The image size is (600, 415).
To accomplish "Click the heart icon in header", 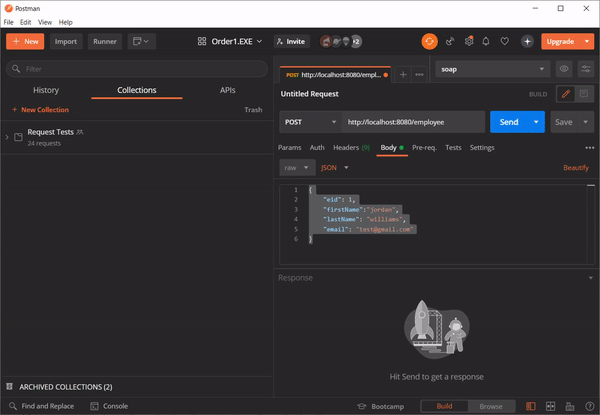I will click(505, 41).
